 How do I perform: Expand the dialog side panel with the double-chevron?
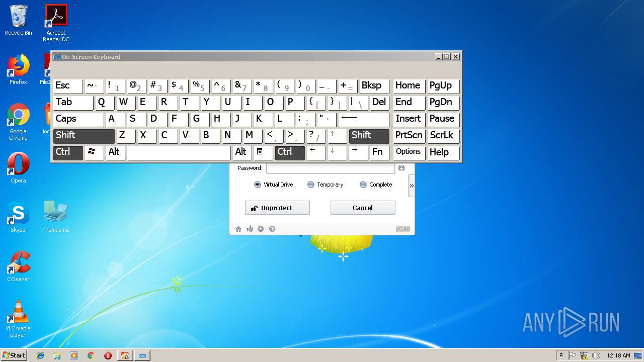[x=412, y=186]
